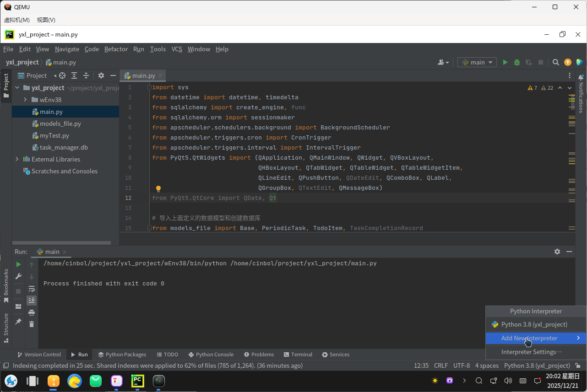
Task: Select Python 3.8 (yxl_project) in popup
Action: [x=536, y=324]
